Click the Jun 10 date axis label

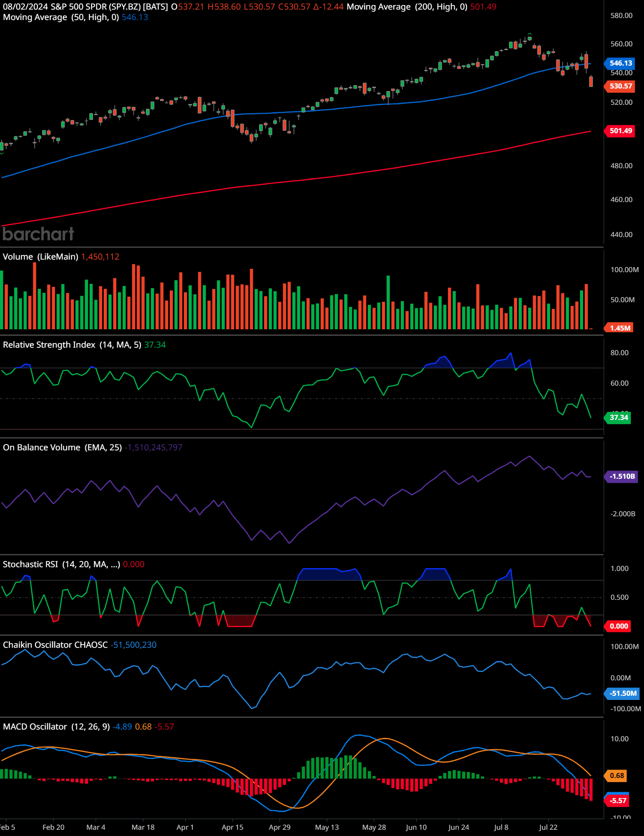416,827
